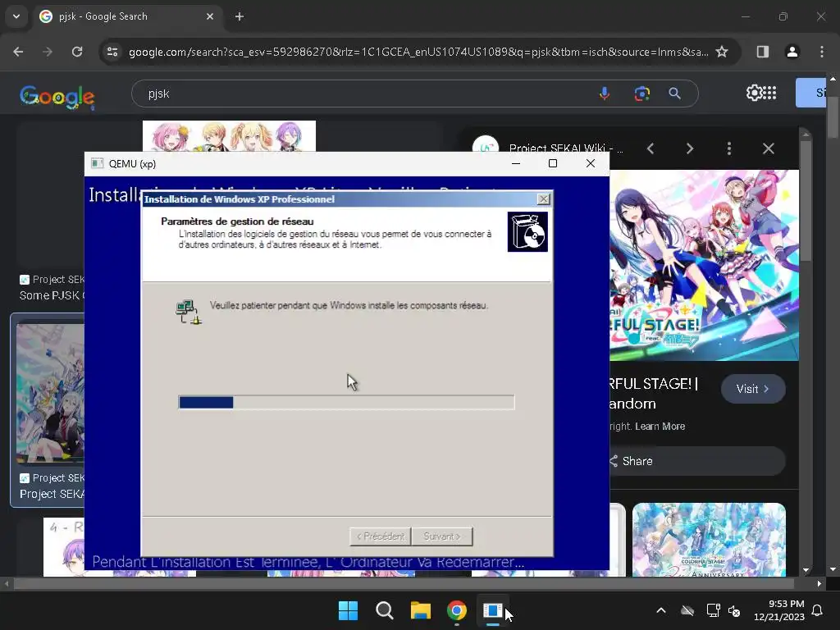Show hidden system tray icons
Screen dimensions: 840x630
click(661, 610)
